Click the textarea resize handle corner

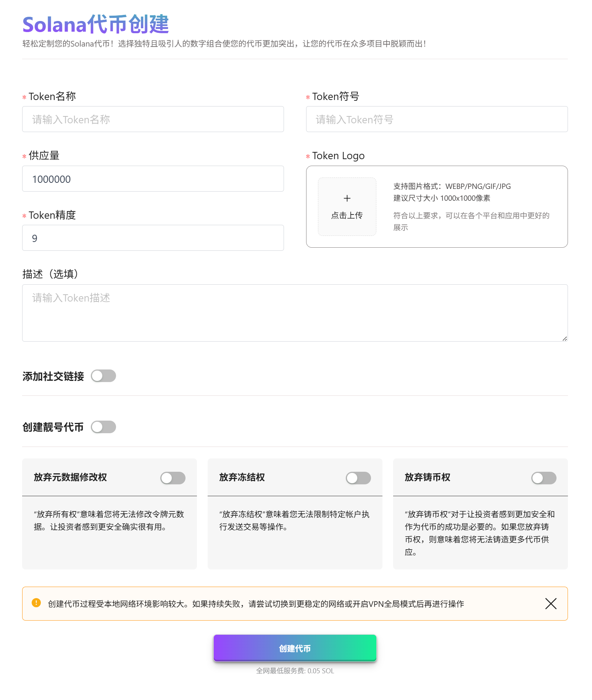[x=565, y=338]
